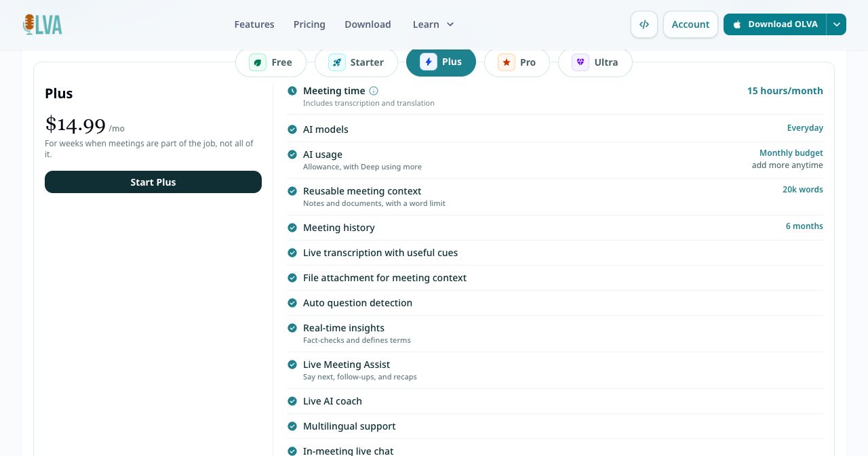This screenshot has width=868, height=456.
Task: Click the checkmark icon beside Live AI coach
Action: click(292, 401)
